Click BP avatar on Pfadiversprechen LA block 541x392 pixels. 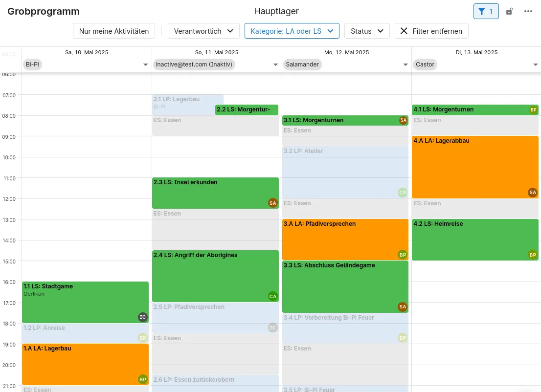(402, 255)
